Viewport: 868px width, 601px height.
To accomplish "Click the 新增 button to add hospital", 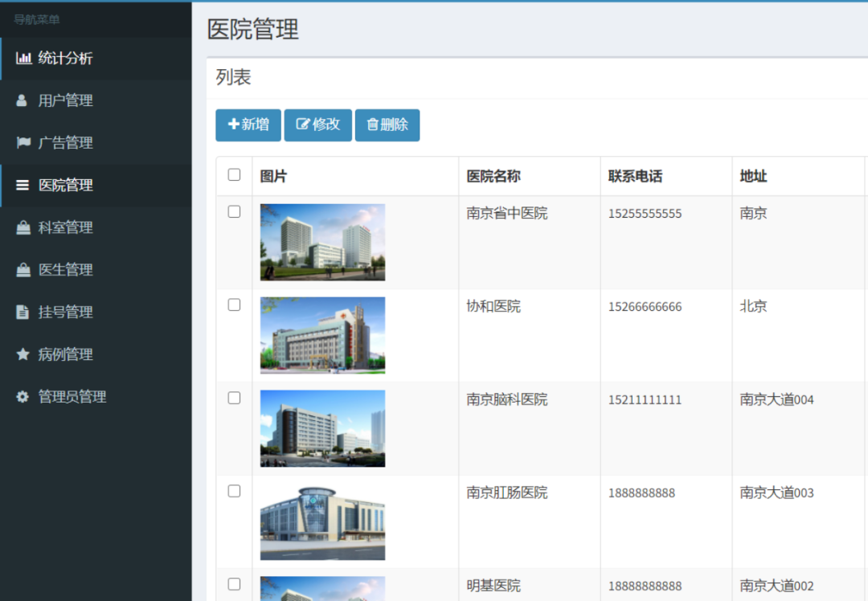I will tap(248, 125).
